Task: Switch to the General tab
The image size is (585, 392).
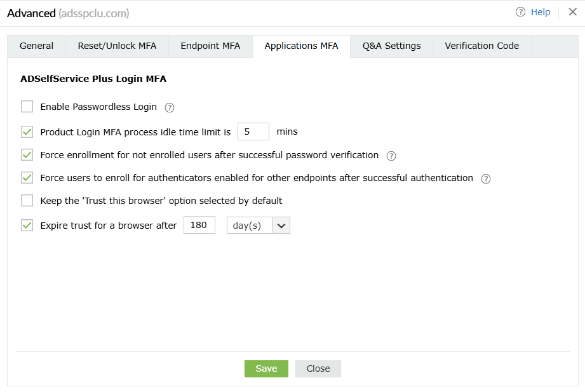Action: (x=36, y=46)
